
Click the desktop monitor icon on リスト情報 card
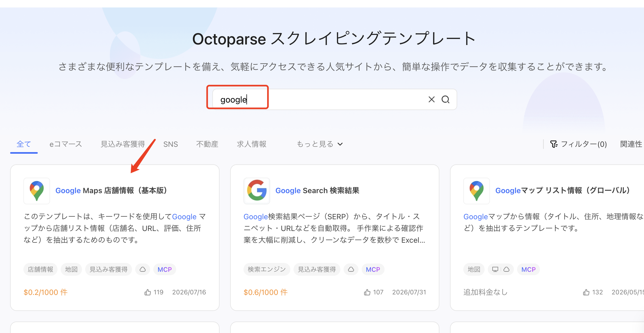pos(495,269)
